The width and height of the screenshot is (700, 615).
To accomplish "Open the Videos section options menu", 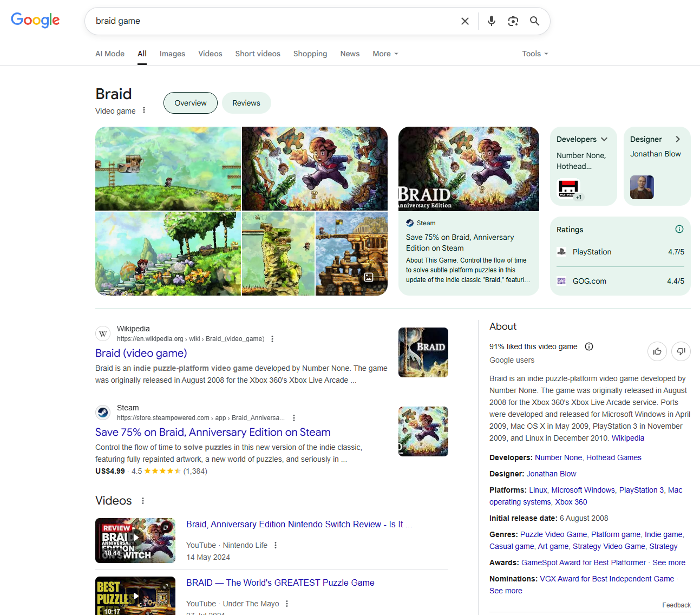I will point(143,501).
